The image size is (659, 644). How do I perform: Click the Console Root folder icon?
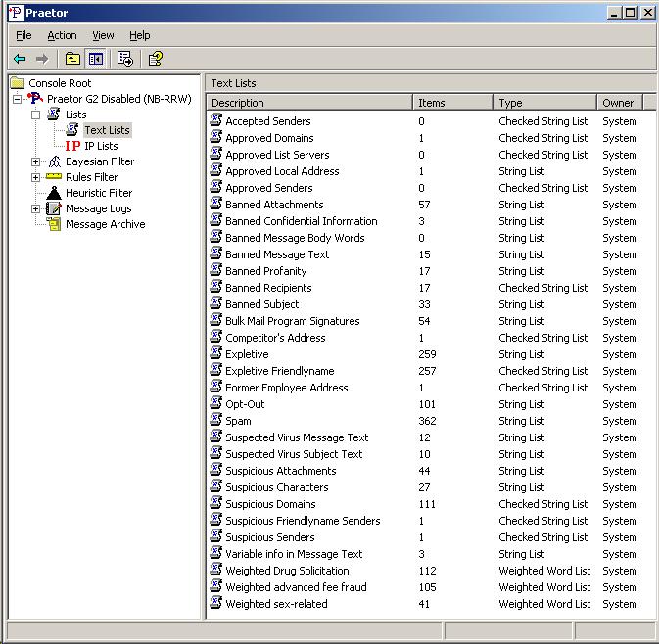(18, 83)
